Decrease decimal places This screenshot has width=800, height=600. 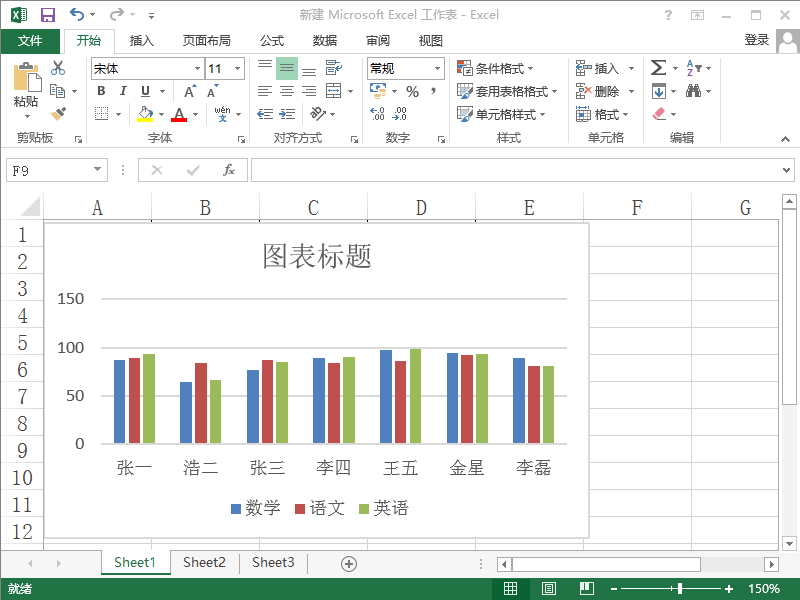399,114
